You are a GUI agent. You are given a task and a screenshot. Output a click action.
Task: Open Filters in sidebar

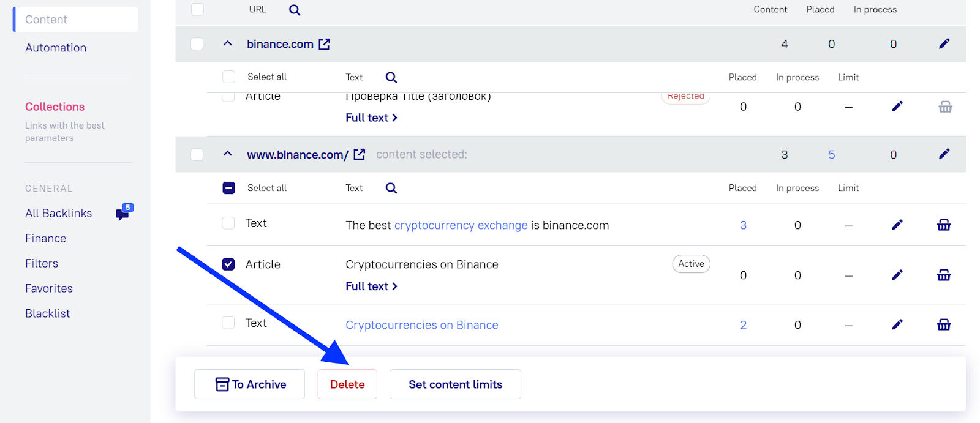click(42, 263)
